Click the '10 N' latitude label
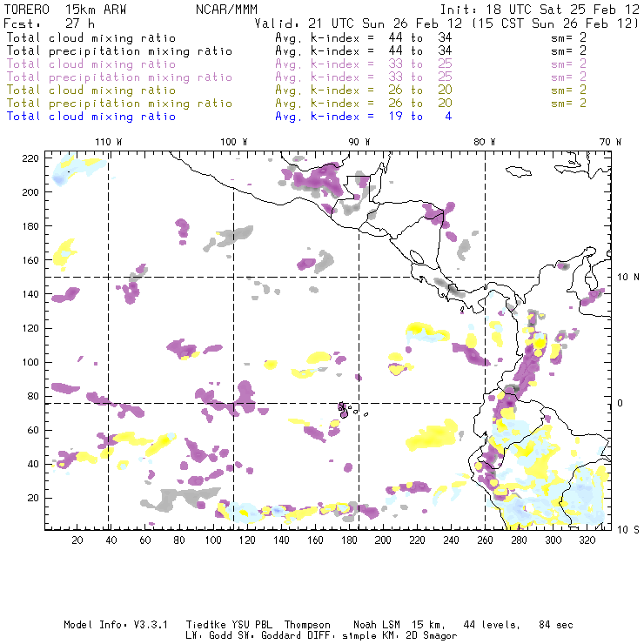Screen dimensions: 644x644 pos(628,278)
